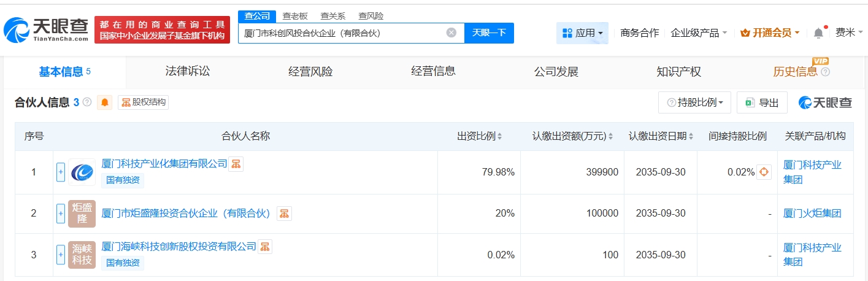Click the TianYanCha logo to go home

pos(46,29)
